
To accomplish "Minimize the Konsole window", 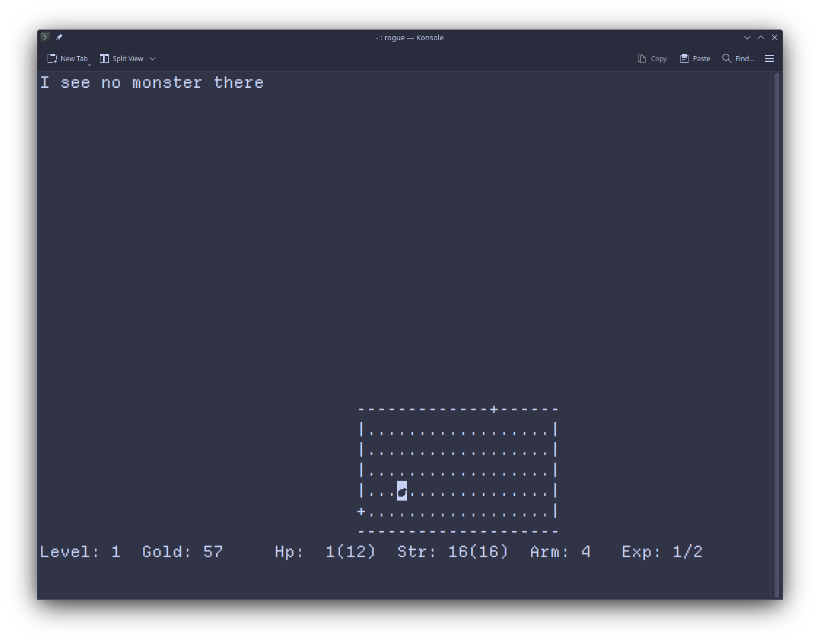I will (x=747, y=37).
